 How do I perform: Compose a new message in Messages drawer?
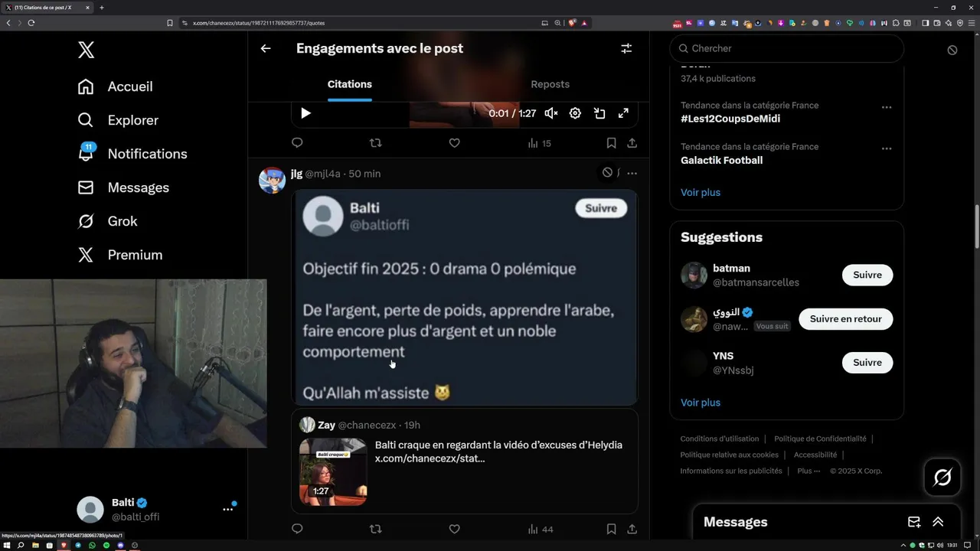tap(914, 522)
